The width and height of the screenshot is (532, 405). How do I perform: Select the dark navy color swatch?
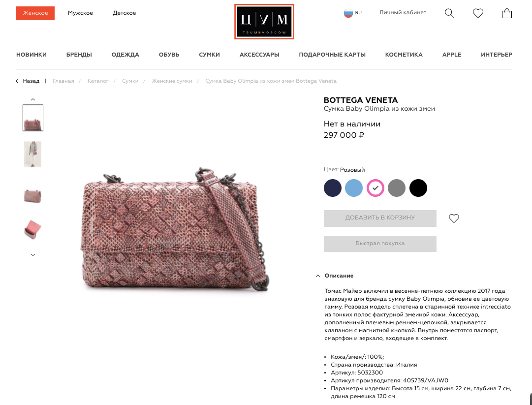[333, 188]
